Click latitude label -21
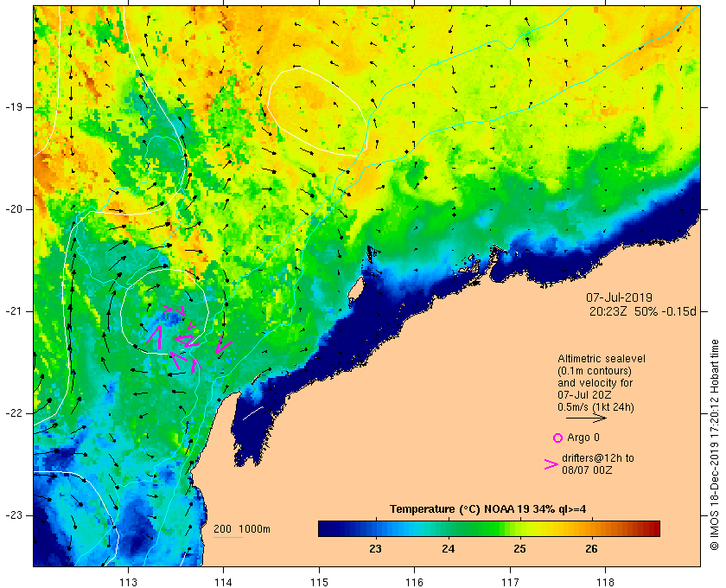726x588 pixels. (14, 311)
